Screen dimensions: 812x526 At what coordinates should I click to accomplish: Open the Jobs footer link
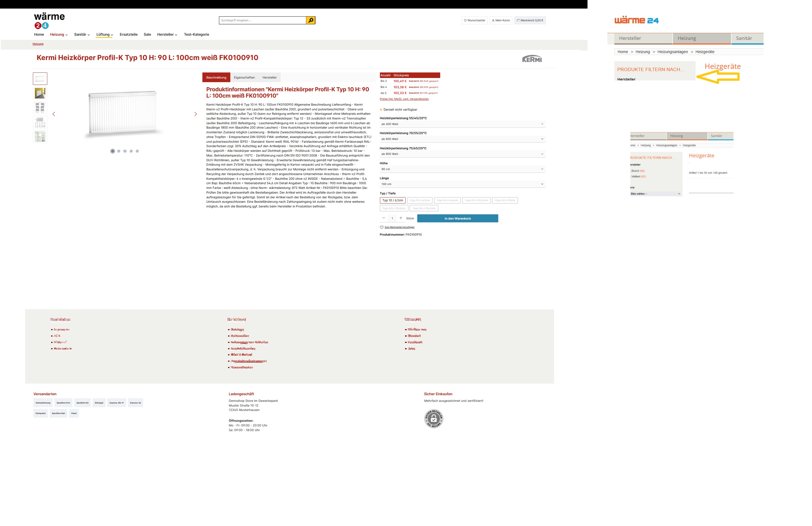pos(411,349)
